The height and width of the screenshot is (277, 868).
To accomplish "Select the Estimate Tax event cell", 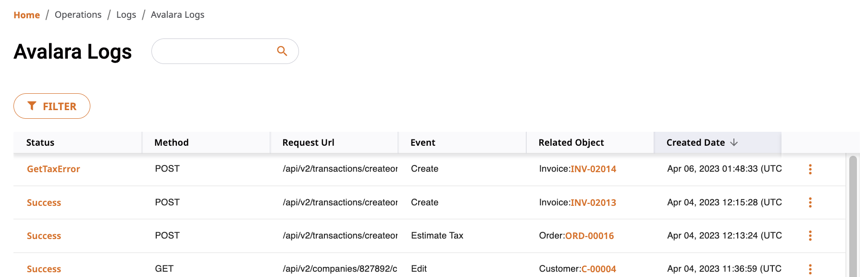I will point(437,236).
